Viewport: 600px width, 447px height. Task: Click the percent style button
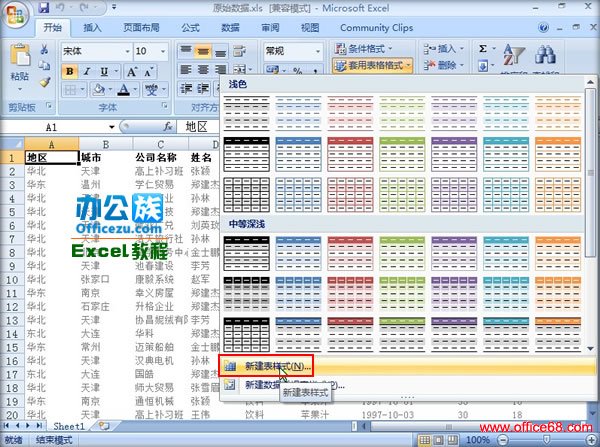click(x=297, y=70)
